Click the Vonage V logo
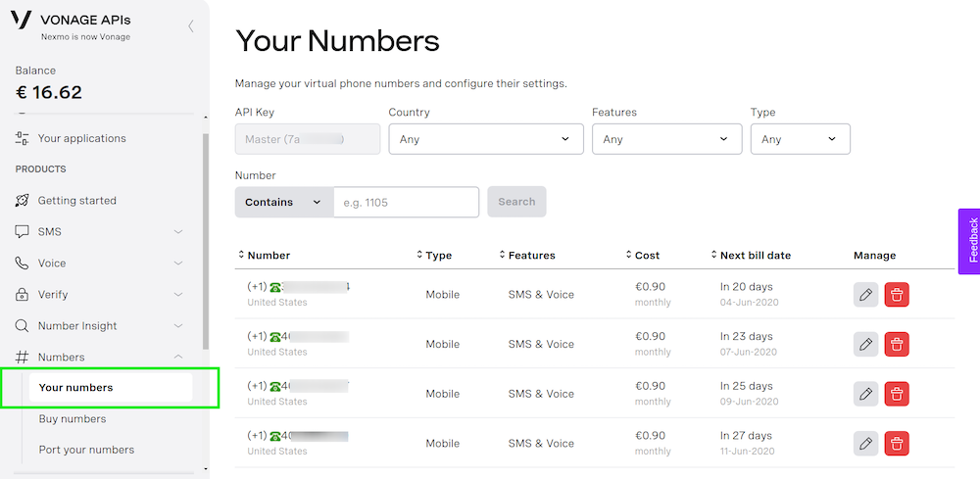980x479 pixels. pyautogui.click(x=22, y=20)
